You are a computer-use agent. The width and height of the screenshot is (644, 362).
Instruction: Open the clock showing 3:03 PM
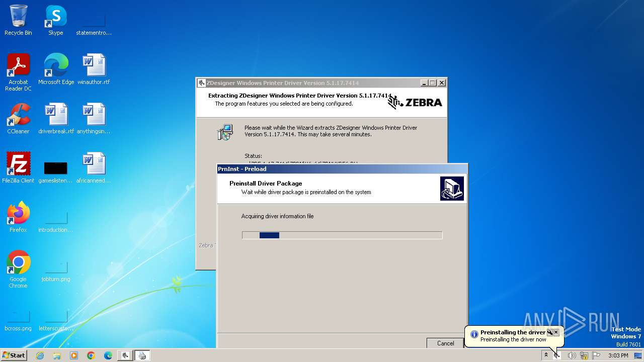click(x=618, y=355)
